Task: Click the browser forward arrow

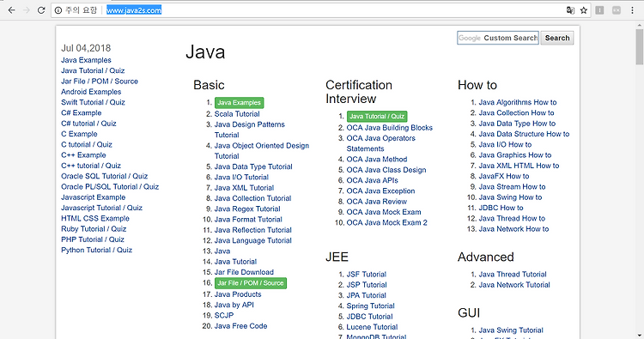Action: click(x=27, y=10)
